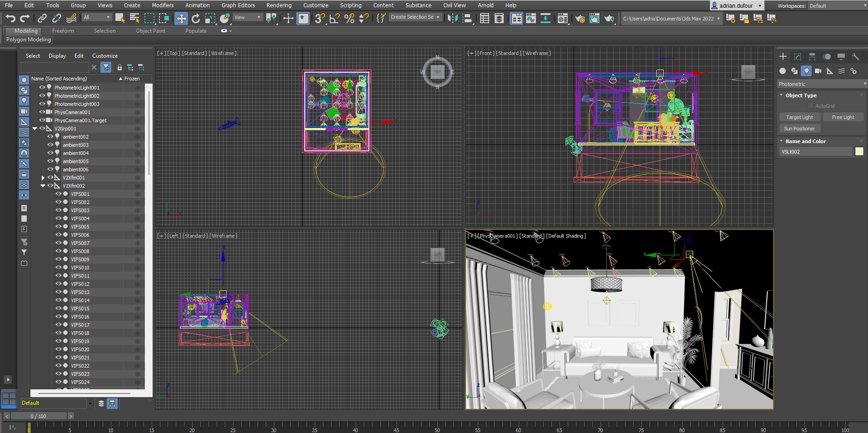Screen dimensions: 868x433
Task: Expand the V2Xfm001 tree node
Action: click(x=43, y=178)
